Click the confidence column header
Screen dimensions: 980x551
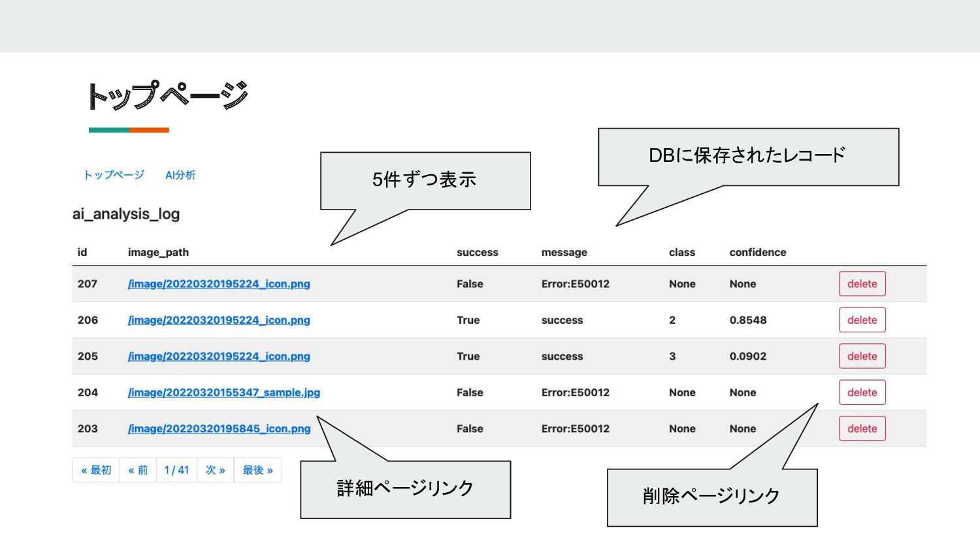coord(758,253)
